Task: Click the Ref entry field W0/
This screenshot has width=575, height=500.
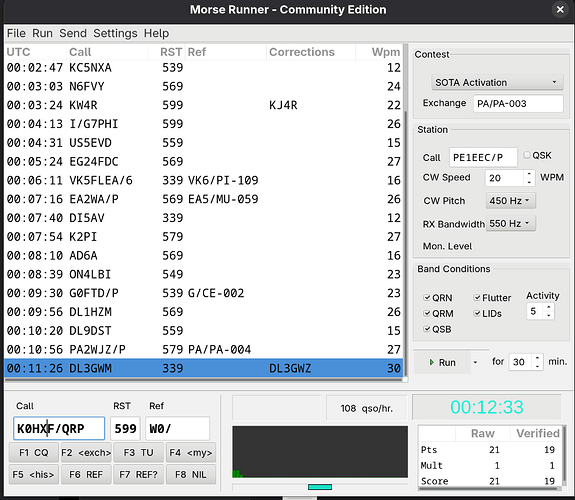Action: tap(177, 428)
